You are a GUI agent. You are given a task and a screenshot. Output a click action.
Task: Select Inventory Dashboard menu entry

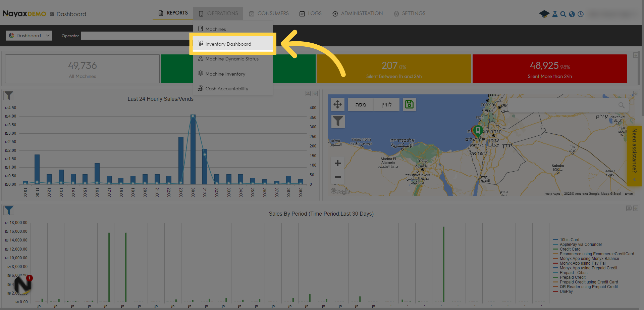pos(233,44)
